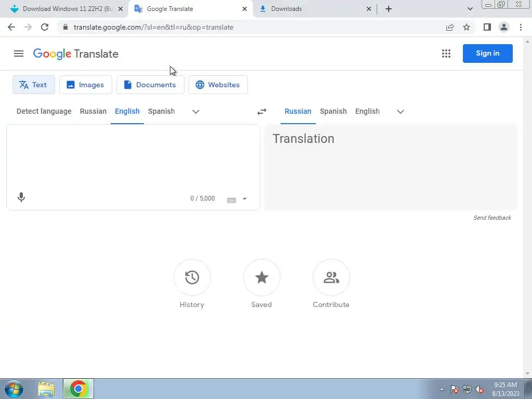Expand more source languages
The width and height of the screenshot is (532, 399).
point(196,112)
